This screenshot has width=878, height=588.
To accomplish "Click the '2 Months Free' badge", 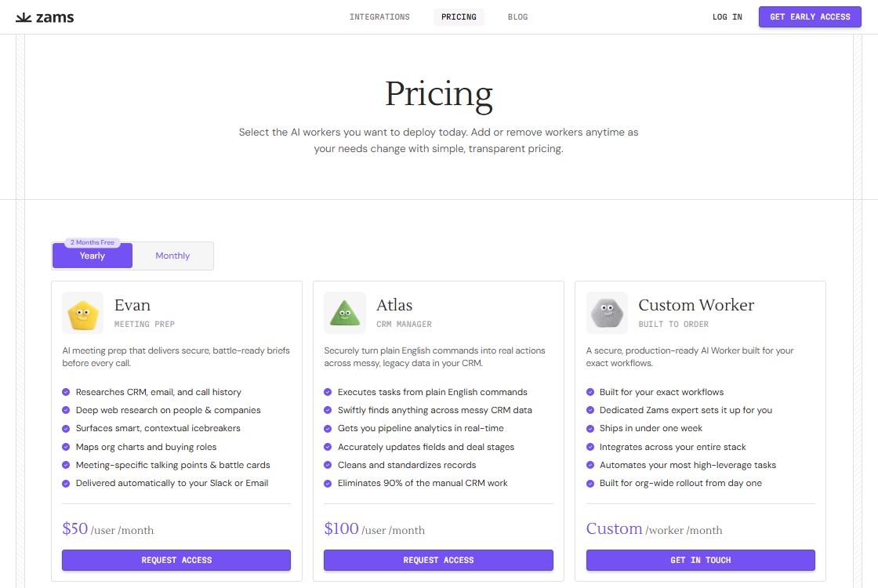I will click(x=93, y=243).
